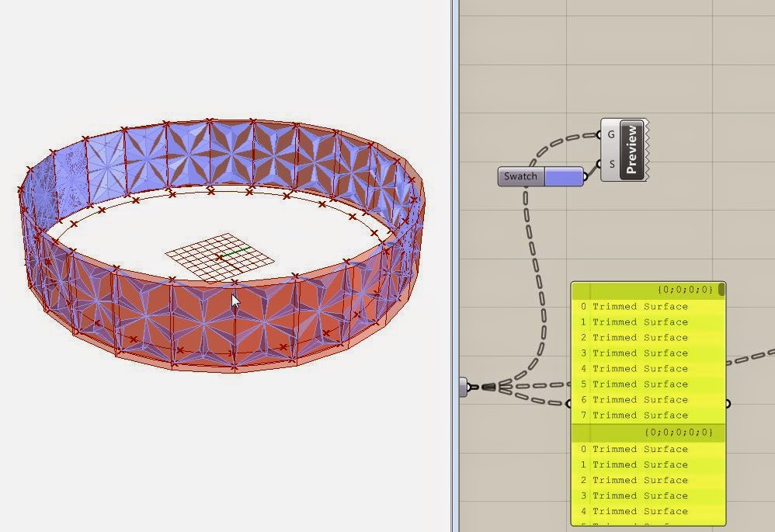775x532 pixels.
Task: Click the dark corner tab on panel header
Action: click(x=721, y=288)
